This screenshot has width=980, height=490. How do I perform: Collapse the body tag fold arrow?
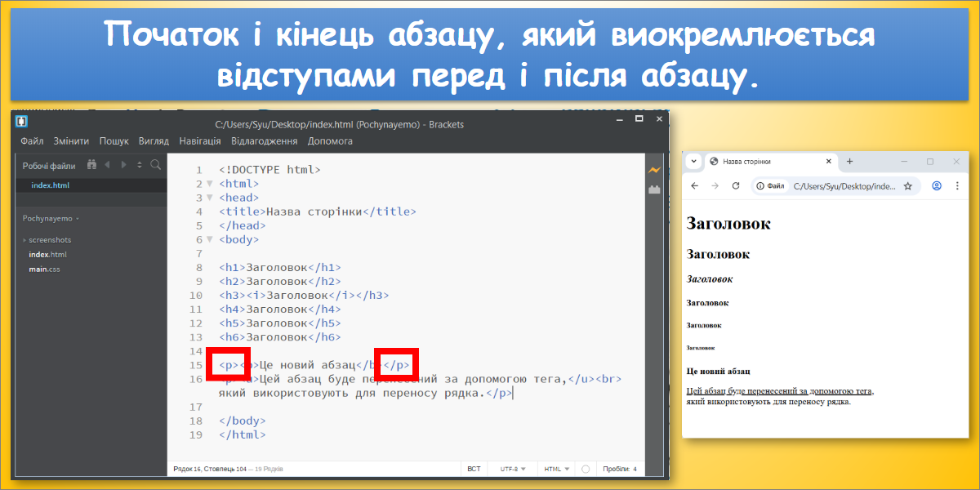[x=209, y=239]
